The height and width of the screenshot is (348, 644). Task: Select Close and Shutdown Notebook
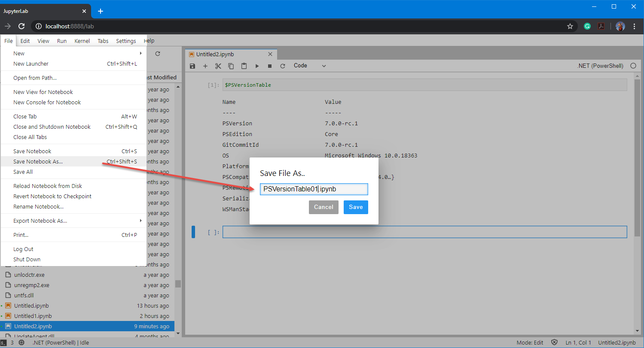coord(74,127)
